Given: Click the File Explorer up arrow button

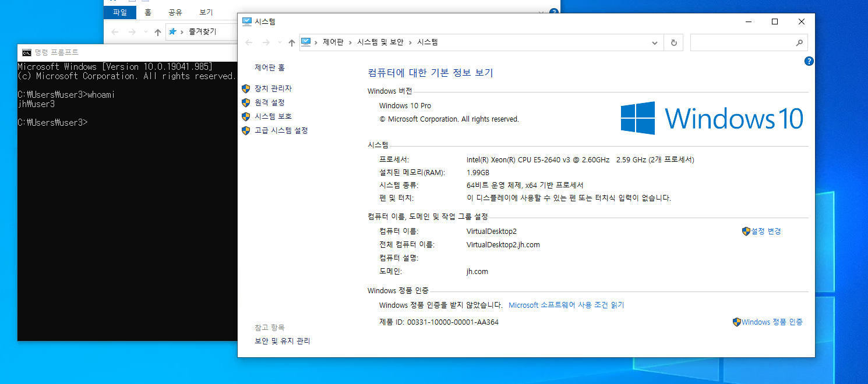Looking at the screenshot, I should (158, 32).
